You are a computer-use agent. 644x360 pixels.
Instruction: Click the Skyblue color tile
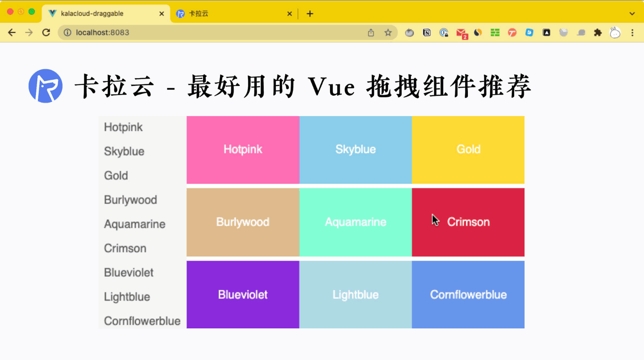pos(356,150)
